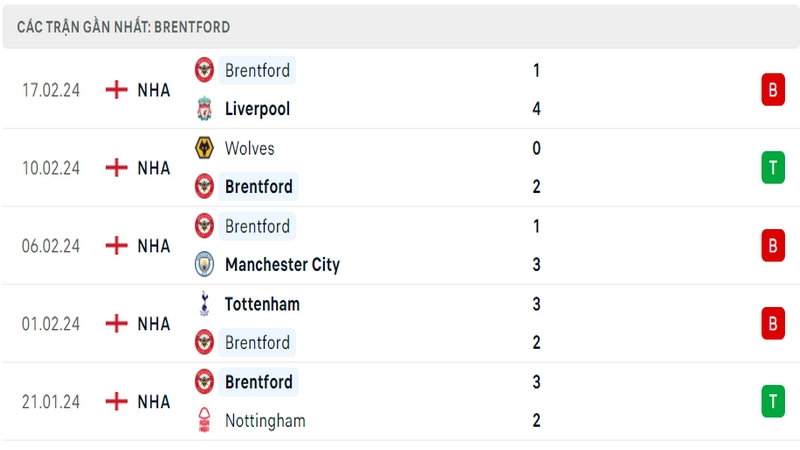Click the Liverpool club crest icon

(x=204, y=109)
